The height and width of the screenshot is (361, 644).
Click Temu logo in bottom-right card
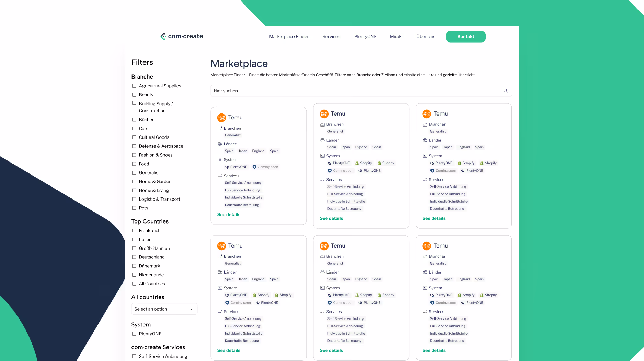(427, 246)
